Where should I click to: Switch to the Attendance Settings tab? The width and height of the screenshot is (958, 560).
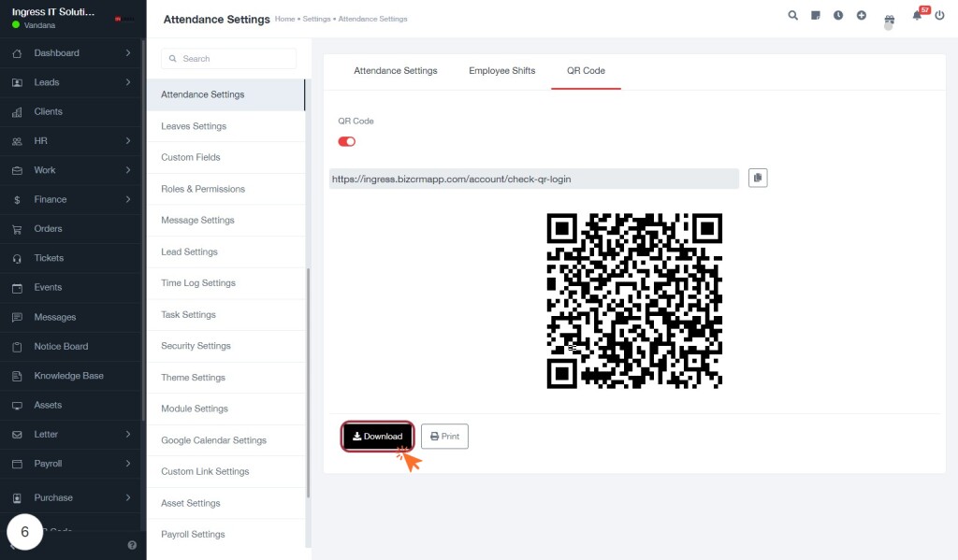click(396, 71)
